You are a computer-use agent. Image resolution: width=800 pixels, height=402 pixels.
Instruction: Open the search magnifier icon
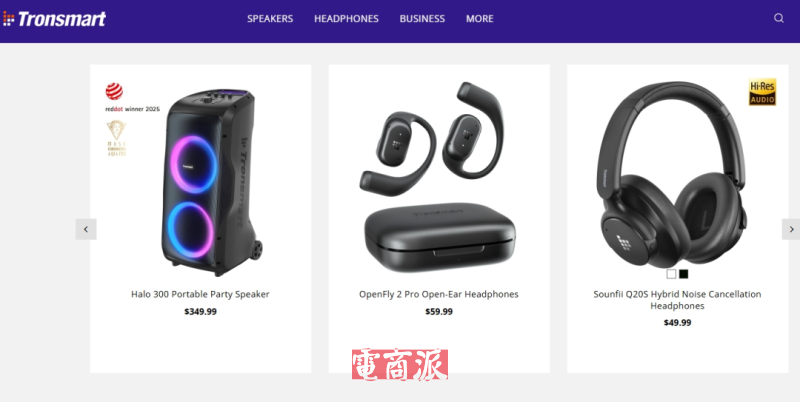pyautogui.click(x=779, y=18)
